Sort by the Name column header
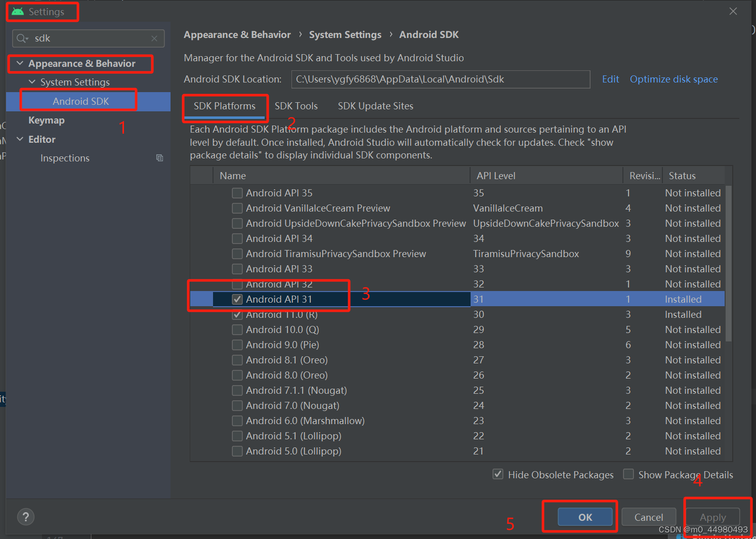 pyautogui.click(x=342, y=176)
